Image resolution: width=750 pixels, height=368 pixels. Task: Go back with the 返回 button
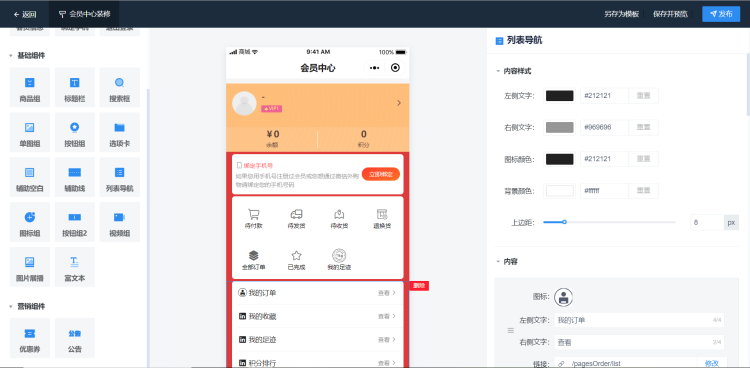(x=25, y=14)
